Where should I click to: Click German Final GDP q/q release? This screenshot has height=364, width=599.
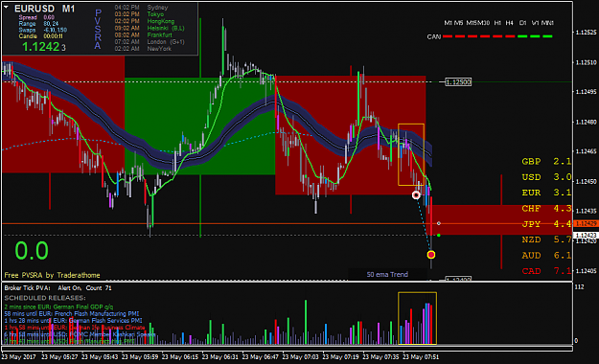click(x=58, y=307)
